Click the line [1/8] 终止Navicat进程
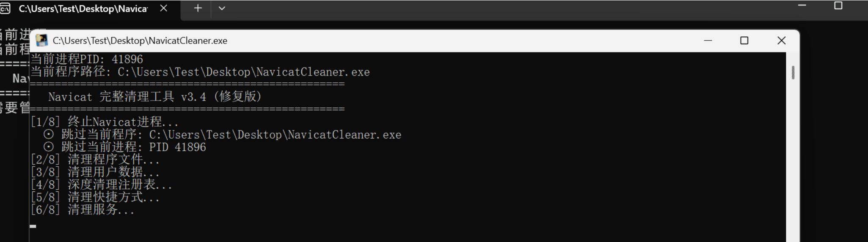The width and height of the screenshot is (868, 242). tap(105, 122)
